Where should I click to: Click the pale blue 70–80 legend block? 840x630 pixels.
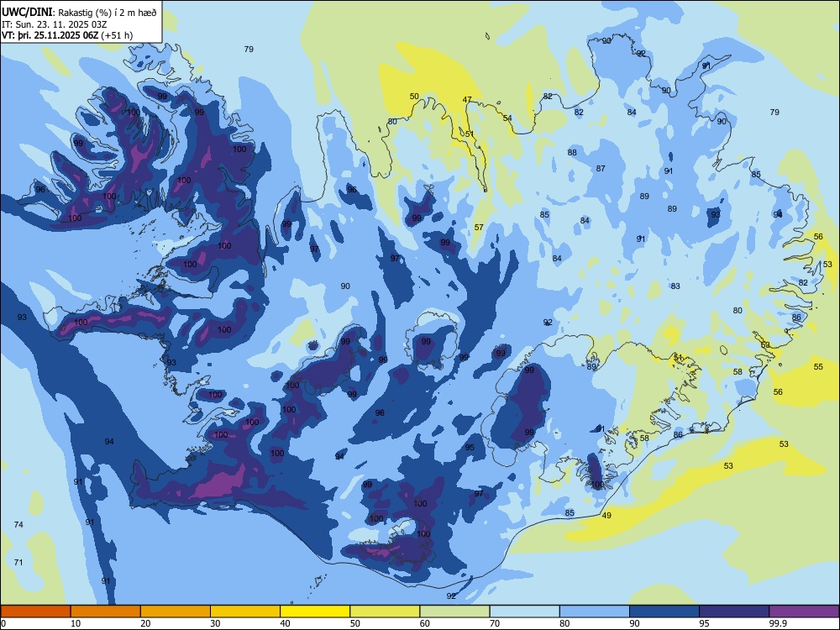(x=524, y=612)
